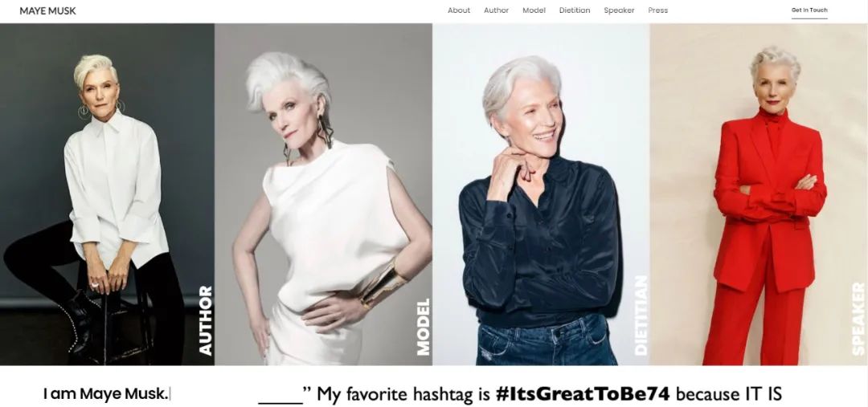The width and height of the screenshot is (868, 407).
Task: Click the vertical SPEAKER label
Action: 858,319
